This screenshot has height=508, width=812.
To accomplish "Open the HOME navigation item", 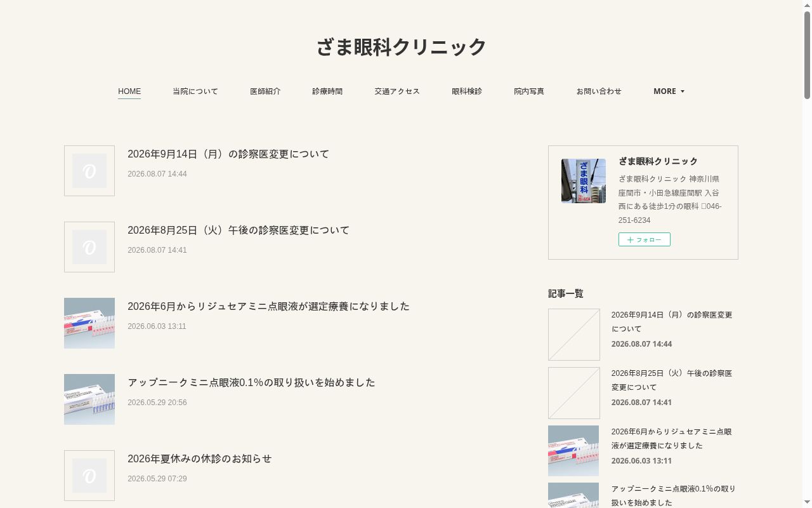I will point(129,91).
